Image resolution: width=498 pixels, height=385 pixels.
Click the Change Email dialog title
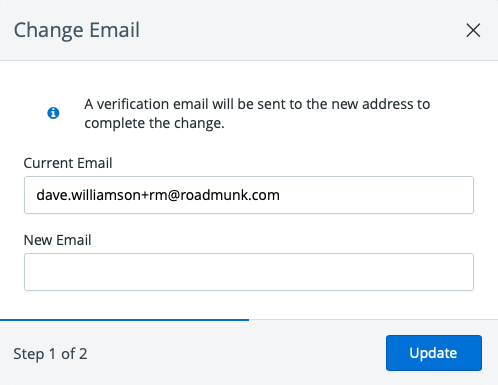77,30
